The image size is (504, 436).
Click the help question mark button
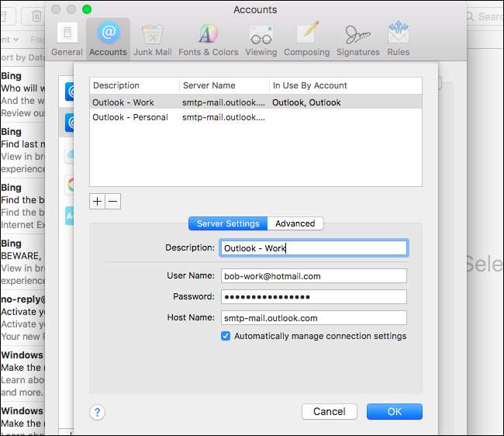click(98, 412)
